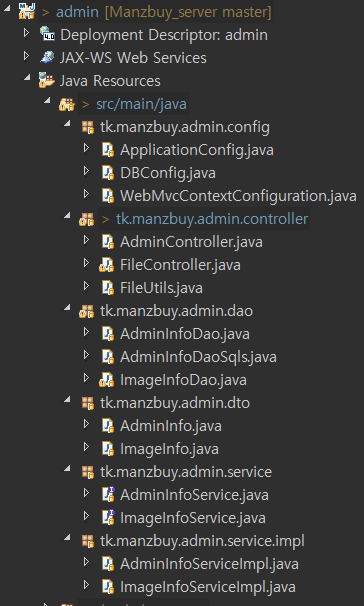Expand the Deployment Descriptor: admin node
The width and height of the screenshot is (364, 606).
pyautogui.click(x=27, y=33)
